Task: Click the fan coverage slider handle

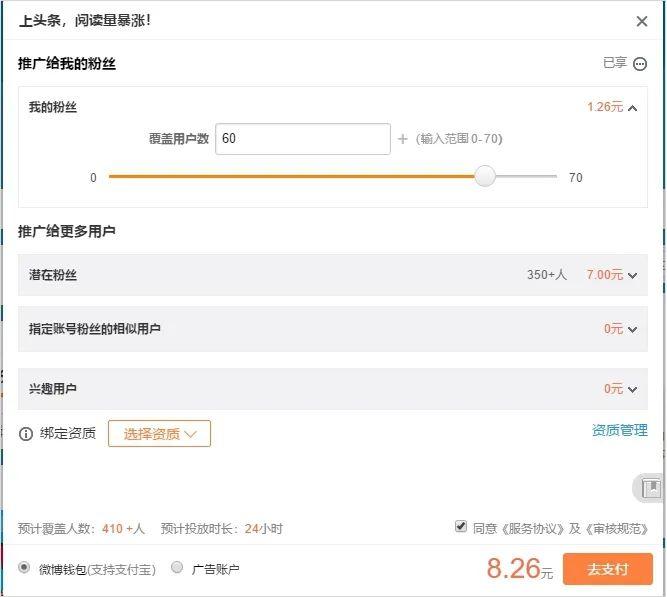Action: (x=485, y=177)
